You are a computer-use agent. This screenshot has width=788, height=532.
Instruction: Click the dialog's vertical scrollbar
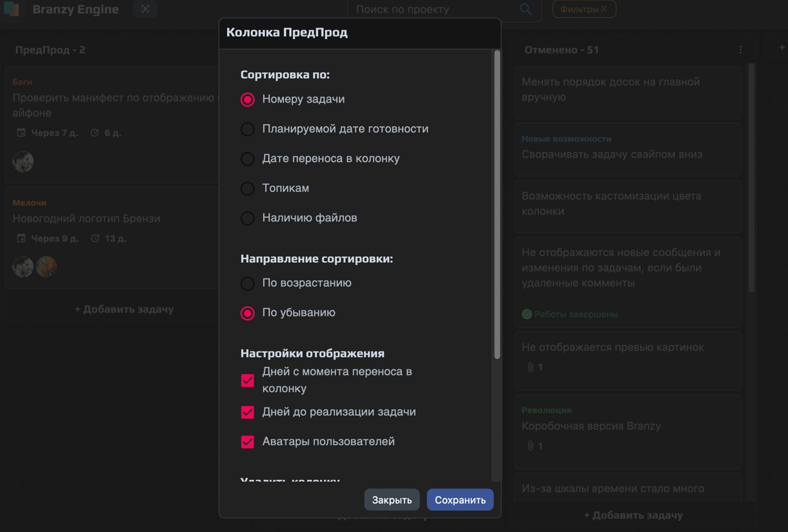point(497,205)
